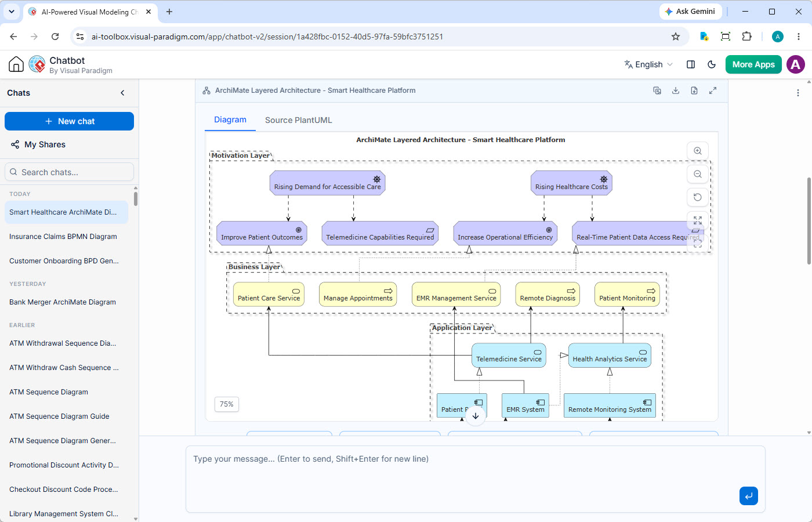
Task: Click the More Apps button
Action: (x=753, y=64)
